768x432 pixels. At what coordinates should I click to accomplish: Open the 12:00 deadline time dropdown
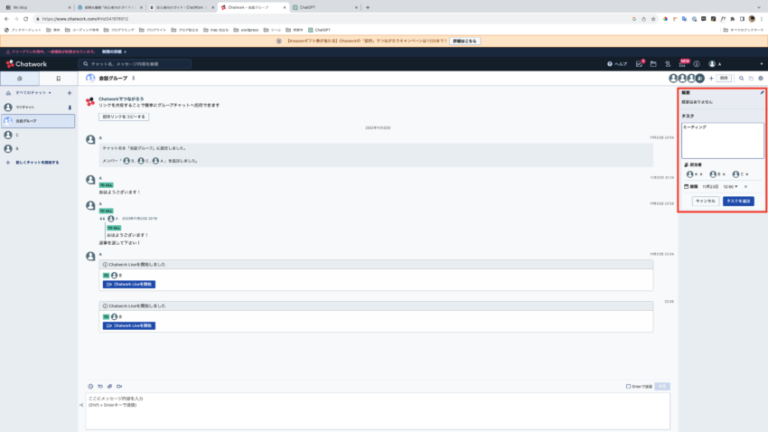[729, 186]
